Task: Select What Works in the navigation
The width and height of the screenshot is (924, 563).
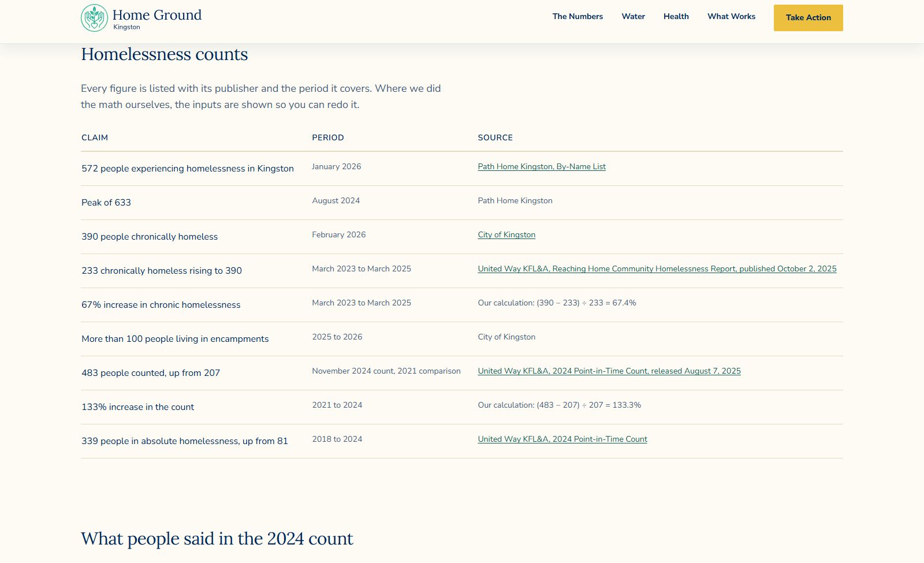Action: point(731,17)
